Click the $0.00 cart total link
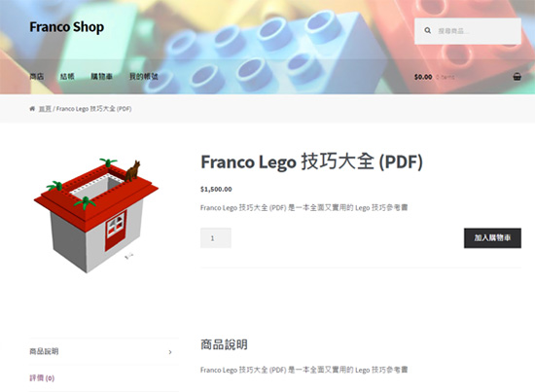Viewport: 535px width, 392px height. (423, 77)
